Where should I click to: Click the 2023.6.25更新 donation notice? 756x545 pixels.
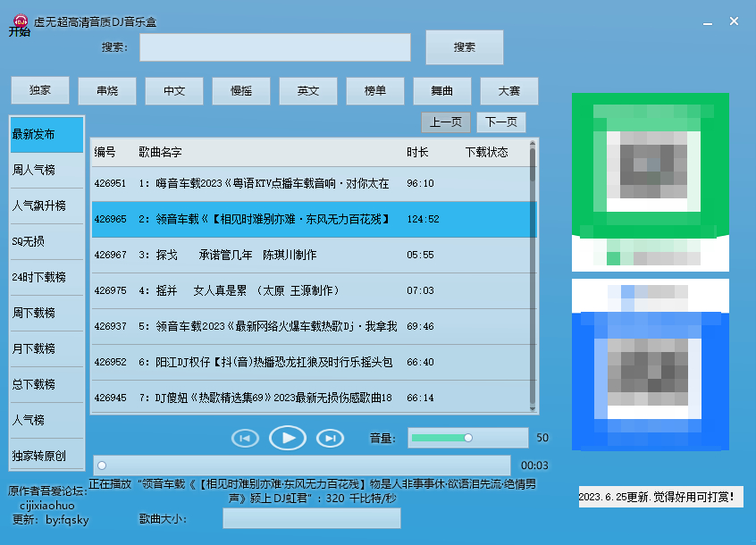point(660,497)
